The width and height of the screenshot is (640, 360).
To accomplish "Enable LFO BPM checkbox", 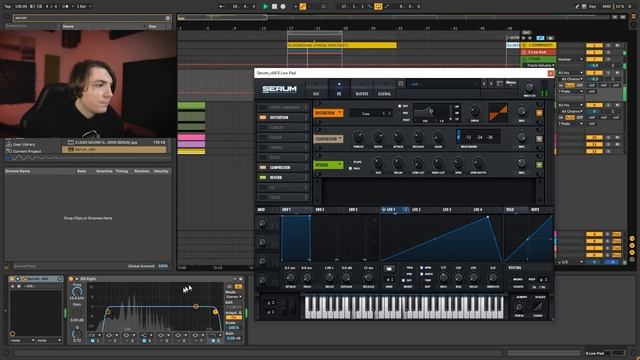I will [x=422, y=268].
